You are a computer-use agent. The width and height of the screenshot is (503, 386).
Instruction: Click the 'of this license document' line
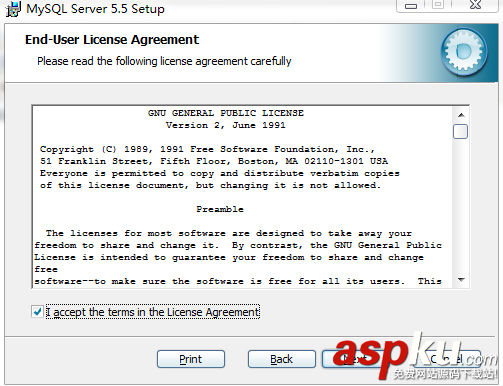pos(210,185)
